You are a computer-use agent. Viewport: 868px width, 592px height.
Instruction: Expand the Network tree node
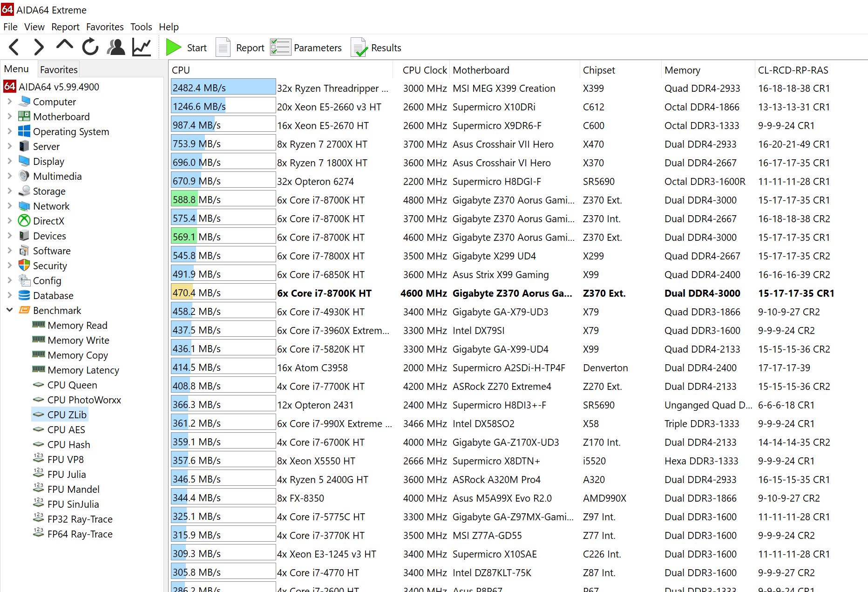pos(10,205)
